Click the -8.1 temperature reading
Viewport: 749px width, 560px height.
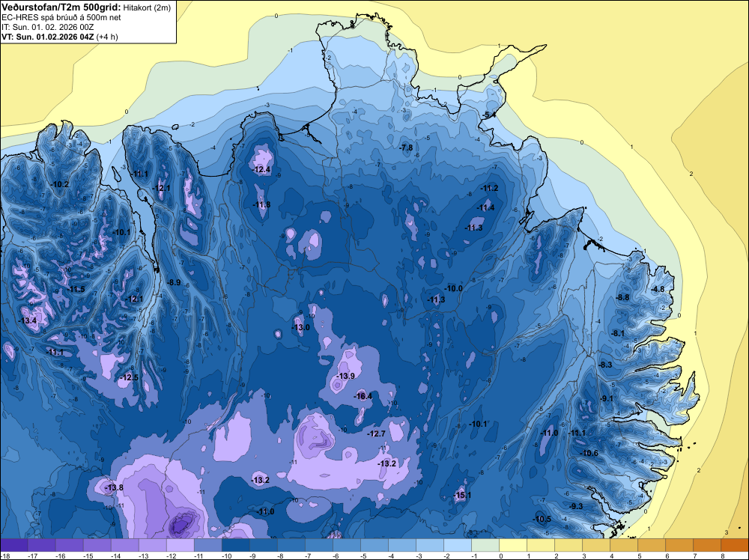coord(619,333)
